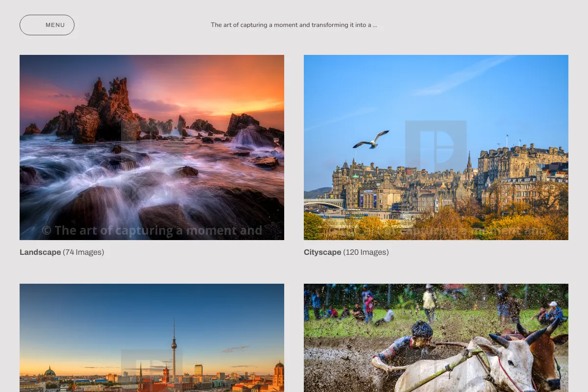Click the Cityscape (120 Images) caption

coord(346,252)
